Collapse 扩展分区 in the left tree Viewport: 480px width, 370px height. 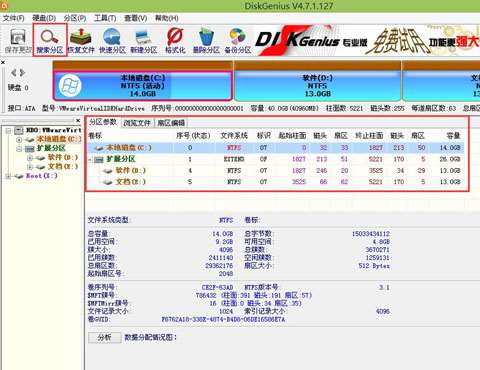(19, 148)
